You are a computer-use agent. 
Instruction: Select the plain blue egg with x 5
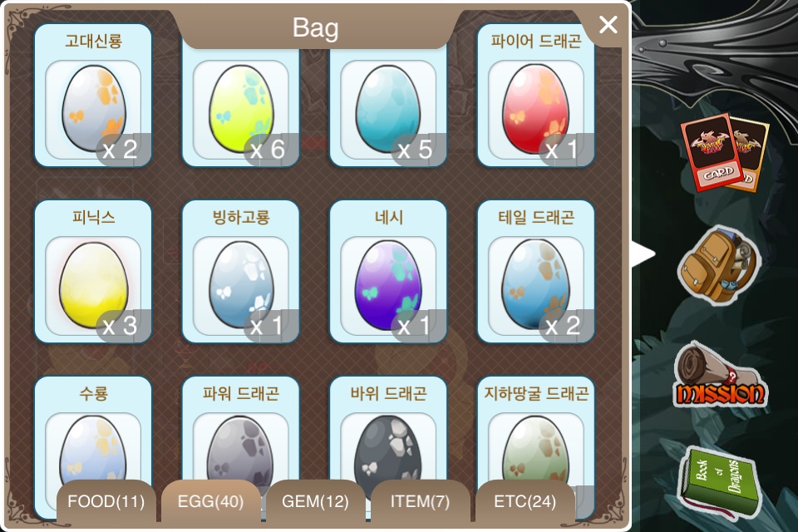[388, 106]
